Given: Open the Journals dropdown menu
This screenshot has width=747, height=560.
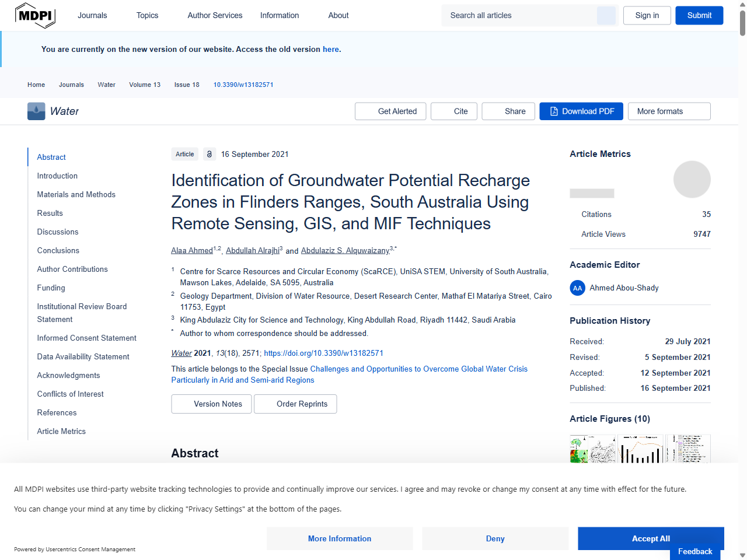Looking at the screenshot, I should pos(92,15).
